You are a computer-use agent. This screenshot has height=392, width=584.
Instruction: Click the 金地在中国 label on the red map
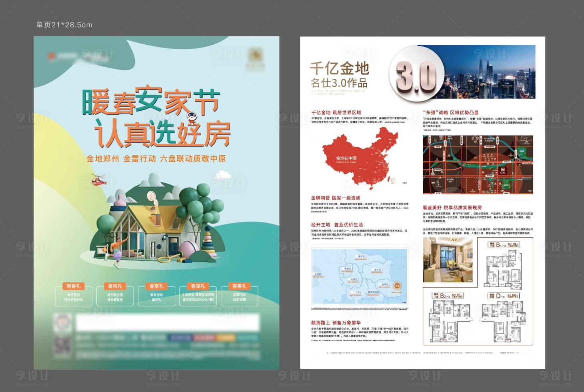pyautogui.click(x=346, y=158)
